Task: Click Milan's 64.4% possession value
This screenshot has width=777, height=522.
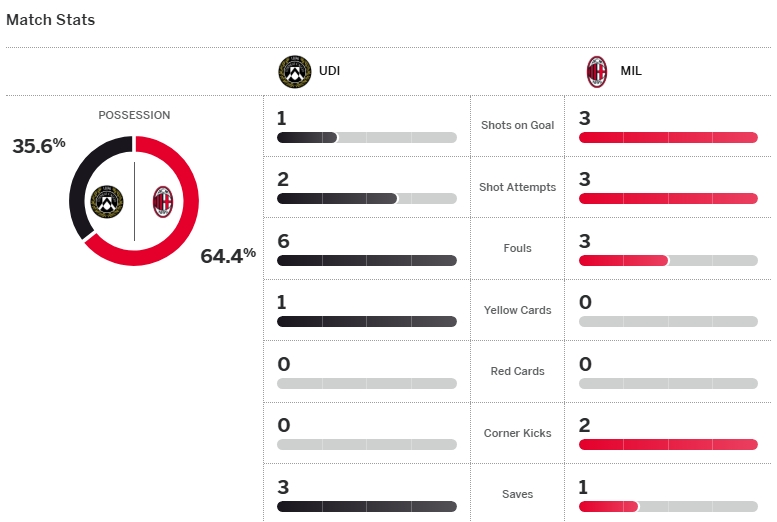Action: (x=228, y=256)
